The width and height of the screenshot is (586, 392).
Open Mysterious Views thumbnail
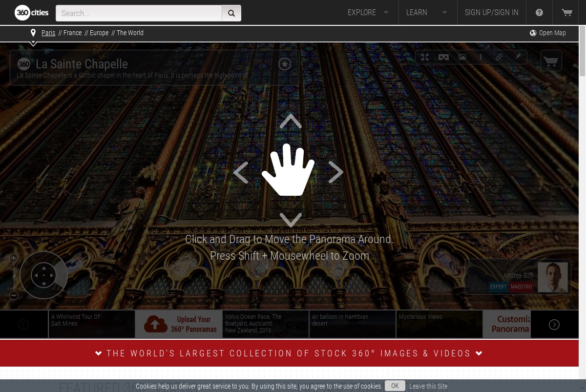439,324
